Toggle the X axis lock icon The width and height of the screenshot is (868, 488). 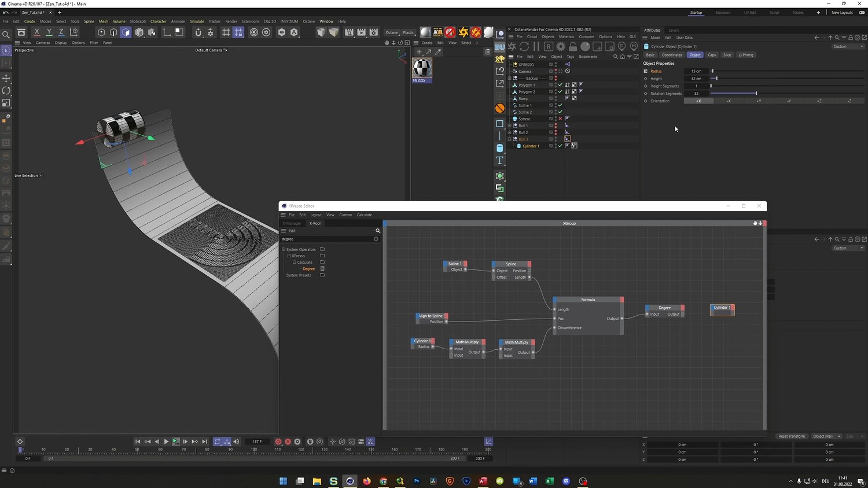coord(36,32)
